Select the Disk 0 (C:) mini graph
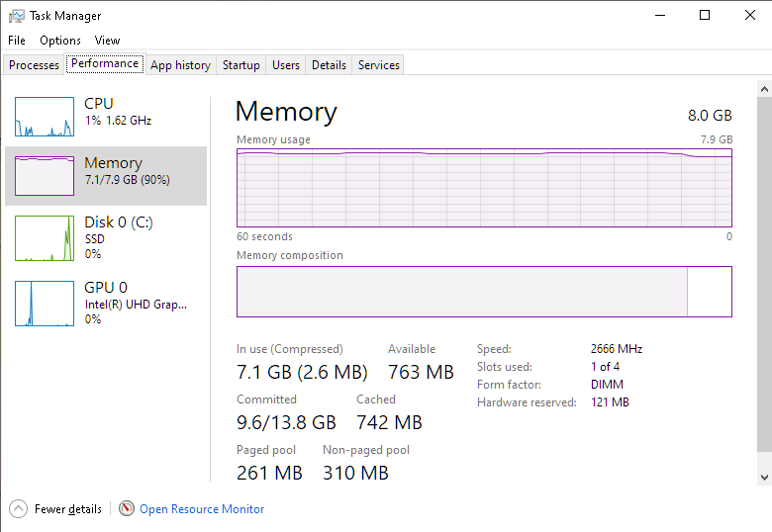772x532 pixels. (x=45, y=238)
